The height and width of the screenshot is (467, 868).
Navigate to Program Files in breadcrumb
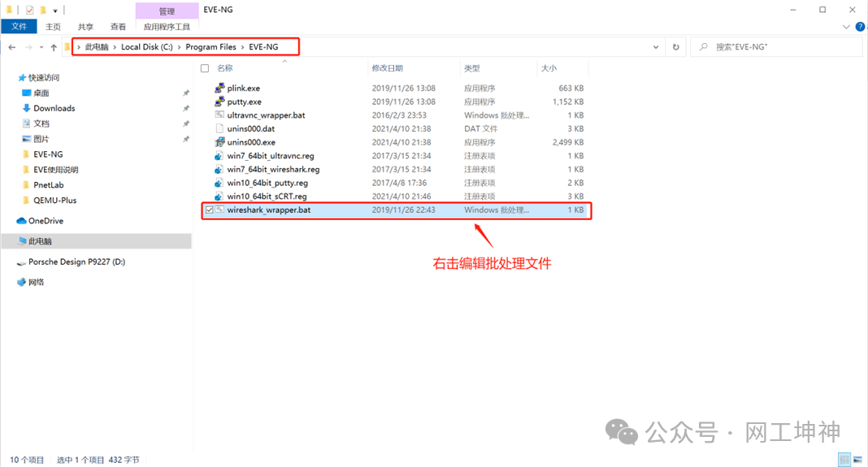pos(211,47)
